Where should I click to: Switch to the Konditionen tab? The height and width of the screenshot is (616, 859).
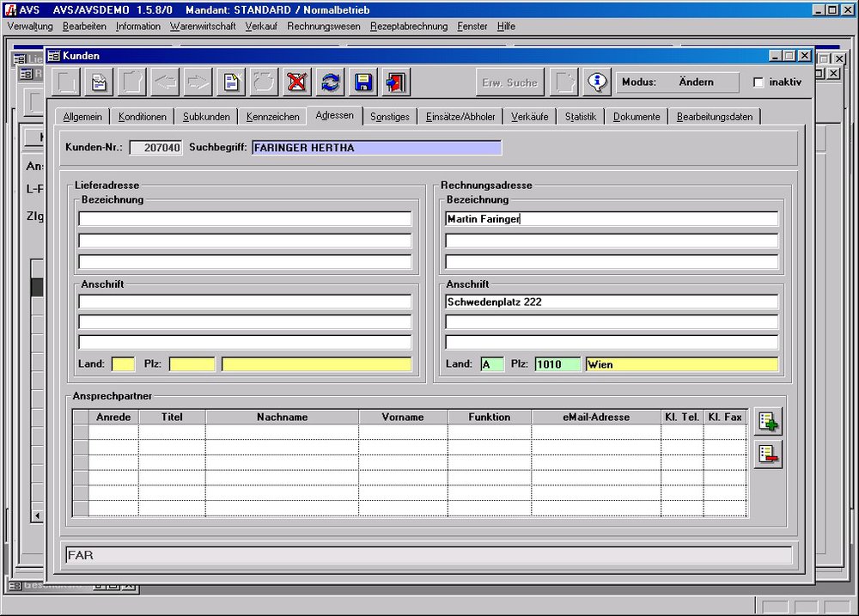click(x=143, y=117)
